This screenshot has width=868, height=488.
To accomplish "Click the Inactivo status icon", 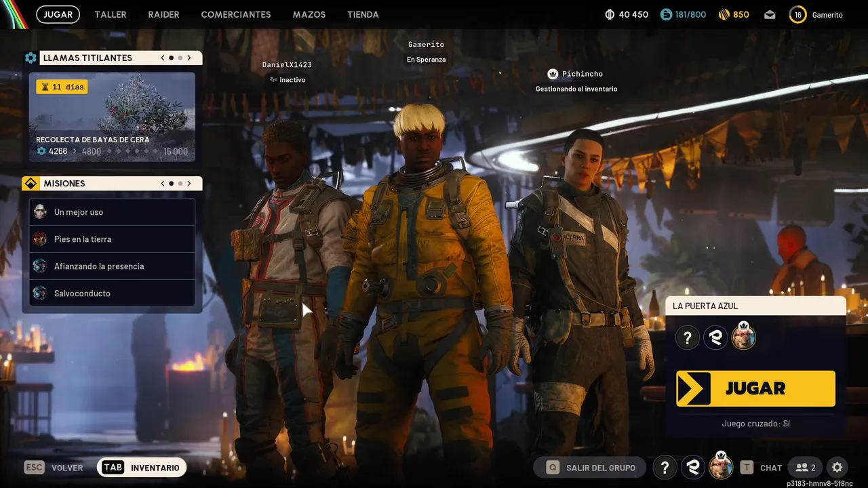I will (x=273, y=80).
